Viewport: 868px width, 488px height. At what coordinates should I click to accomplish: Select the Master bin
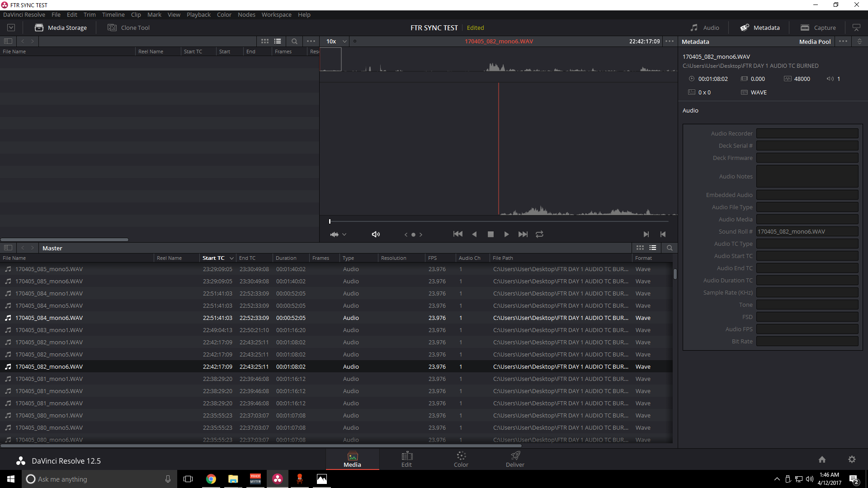click(x=52, y=248)
